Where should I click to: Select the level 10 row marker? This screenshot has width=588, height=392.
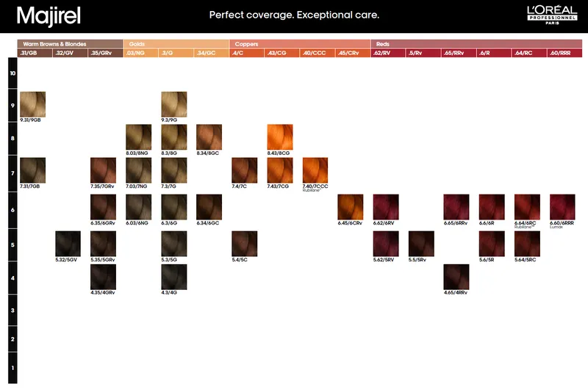12,73
